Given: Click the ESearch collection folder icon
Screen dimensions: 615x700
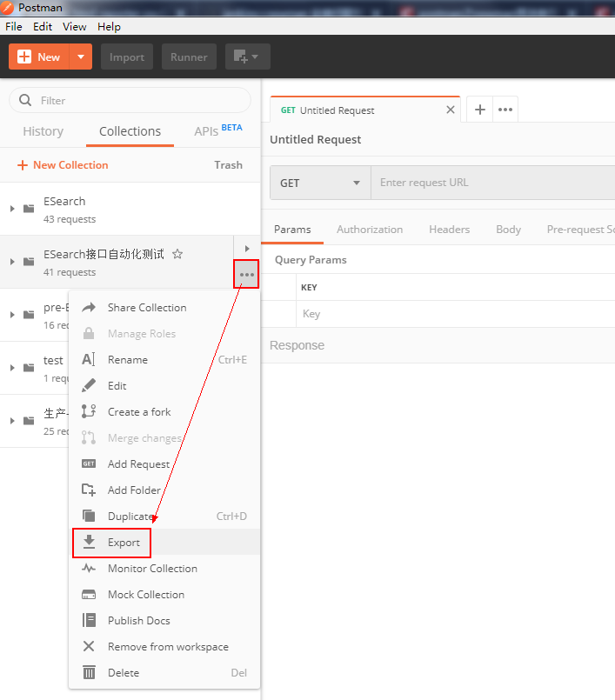Looking at the screenshot, I should 29,209.
